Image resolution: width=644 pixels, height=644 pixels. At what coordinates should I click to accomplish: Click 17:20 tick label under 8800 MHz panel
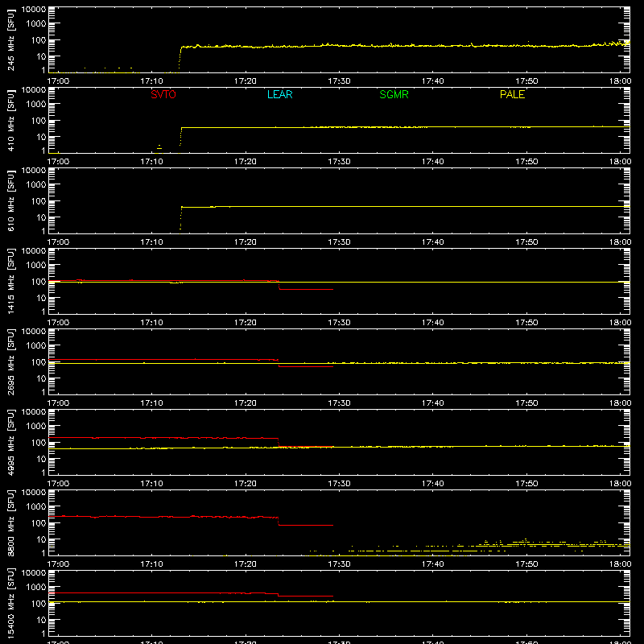point(246,564)
